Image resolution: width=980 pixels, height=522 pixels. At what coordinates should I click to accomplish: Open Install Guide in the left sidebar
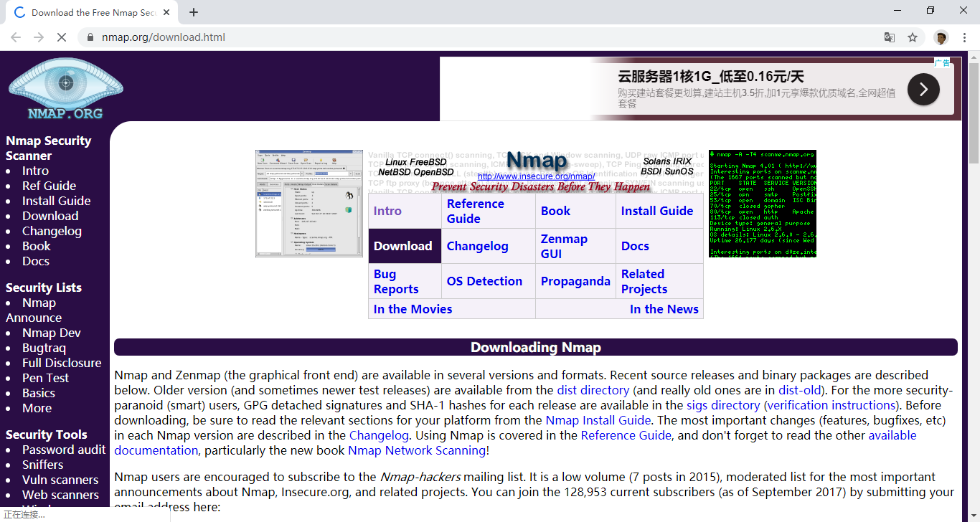point(56,201)
